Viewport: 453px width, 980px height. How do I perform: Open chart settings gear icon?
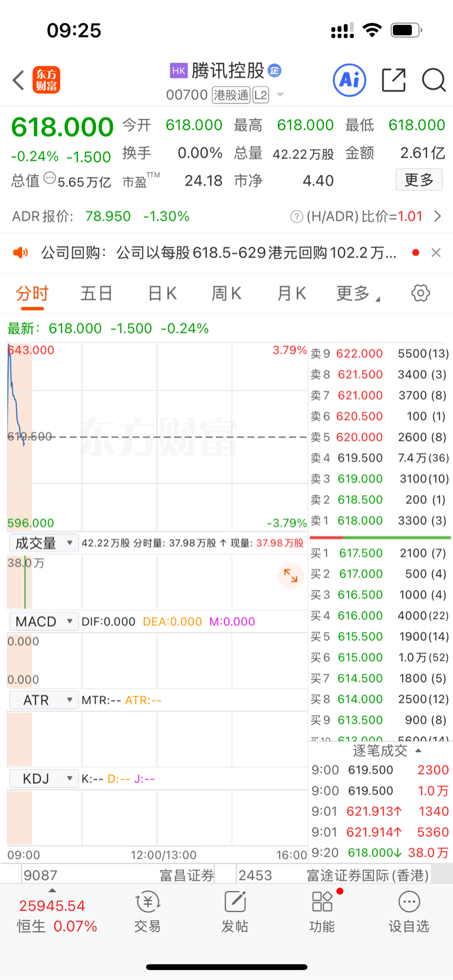(421, 293)
